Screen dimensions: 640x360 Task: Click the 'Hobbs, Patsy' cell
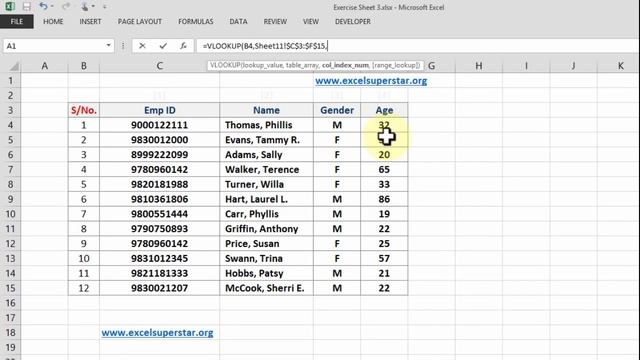click(266, 273)
